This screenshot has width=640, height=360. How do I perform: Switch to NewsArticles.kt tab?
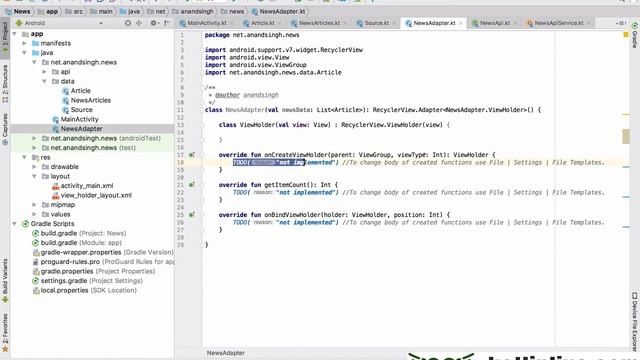[319, 23]
